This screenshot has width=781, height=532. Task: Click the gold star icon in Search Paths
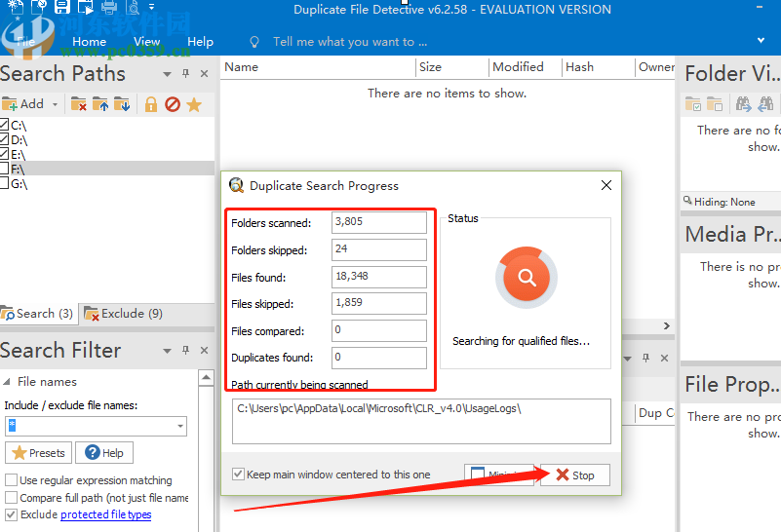(x=194, y=104)
